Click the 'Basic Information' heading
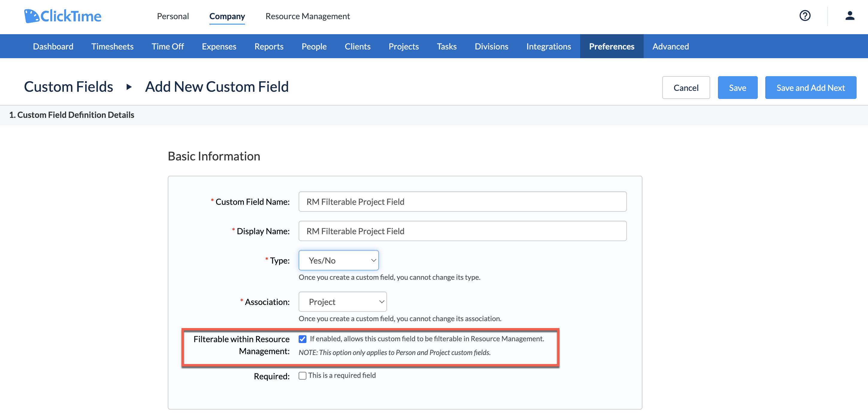Screen dimensions: 868x418 point(214,156)
